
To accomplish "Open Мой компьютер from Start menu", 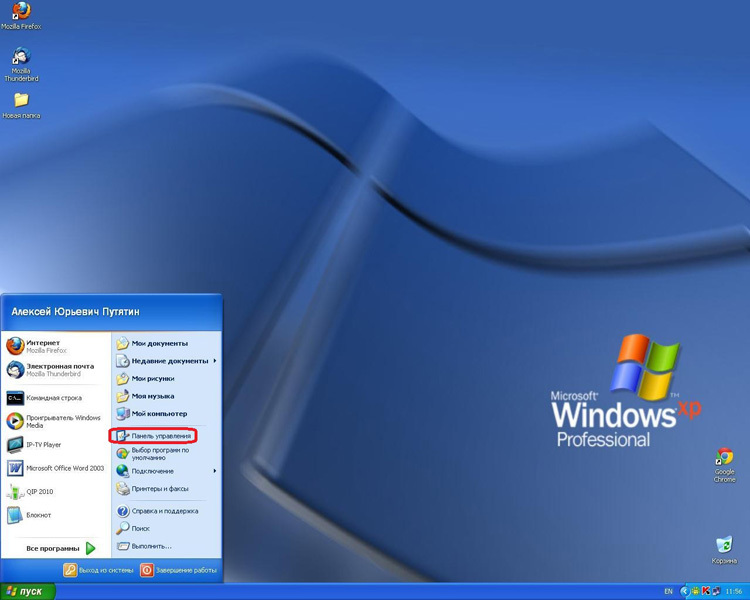I will [x=166, y=413].
